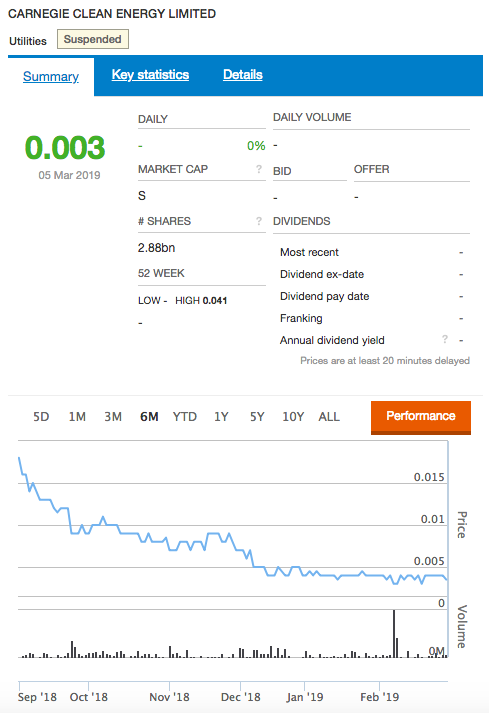The image size is (489, 713).
Task: Select the 5Y chart range
Action: point(257,417)
